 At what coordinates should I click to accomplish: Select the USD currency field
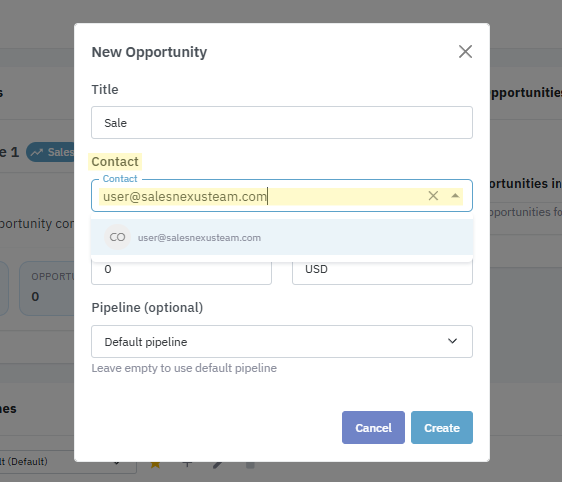[382, 271]
